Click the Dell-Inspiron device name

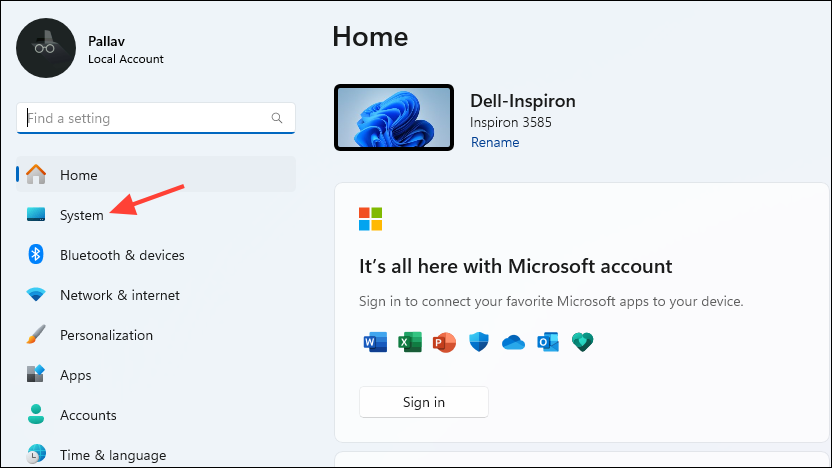pos(523,101)
